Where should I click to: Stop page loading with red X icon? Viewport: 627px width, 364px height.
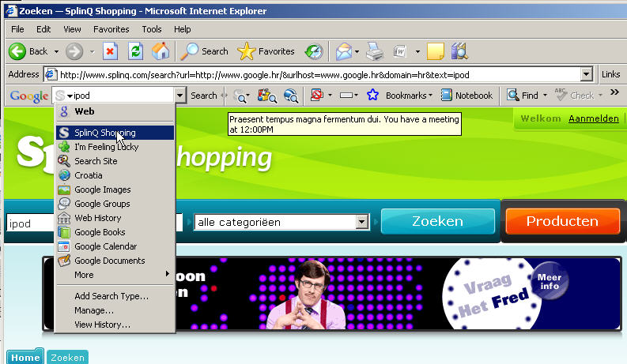[110, 51]
